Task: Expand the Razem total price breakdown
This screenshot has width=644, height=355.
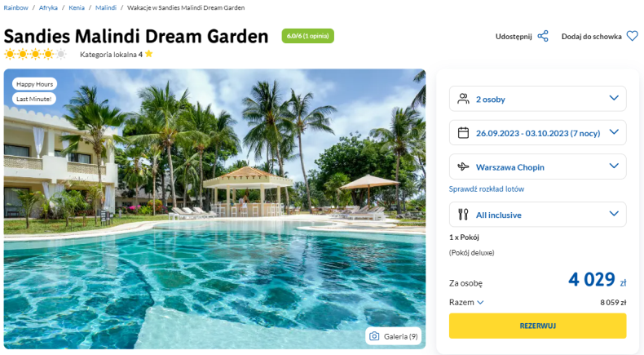Action: (466, 302)
